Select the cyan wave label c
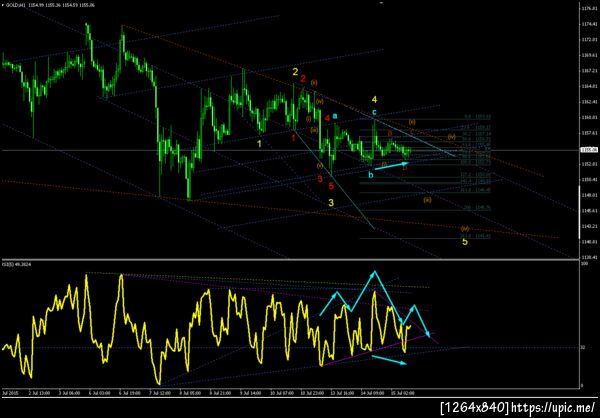Screen dimensions: 600x418 coord(374,112)
